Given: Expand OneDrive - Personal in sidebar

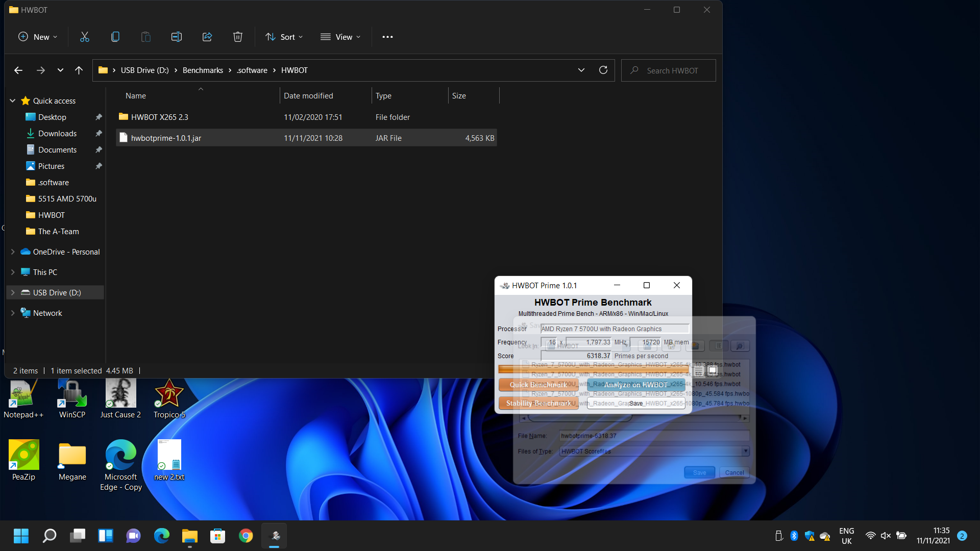Looking at the screenshot, I should [13, 252].
